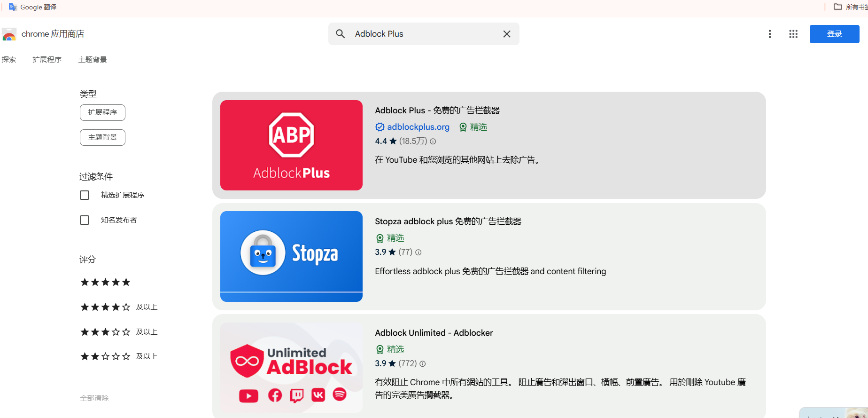Click the 过滤条件 section heading
The image size is (868, 418).
pyautogui.click(x=96, y=177)
